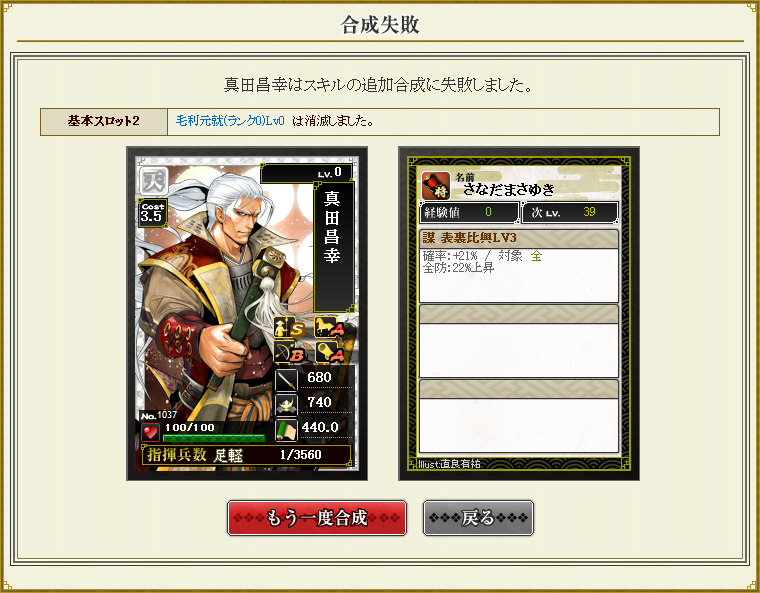The height and width of the screenshot is (593, 760).
Task: Select the bow aptitude B icon
Action: coord(289,352)
